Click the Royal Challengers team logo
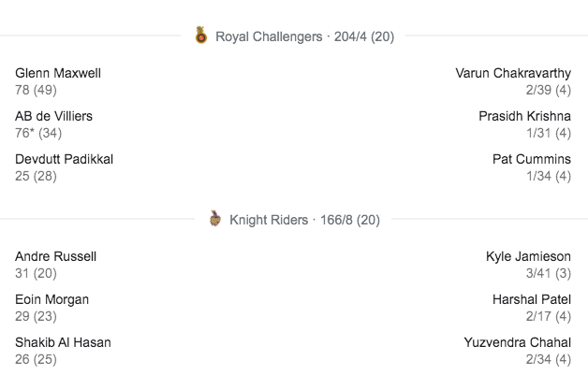588x390 pixels. click(200, 37)
